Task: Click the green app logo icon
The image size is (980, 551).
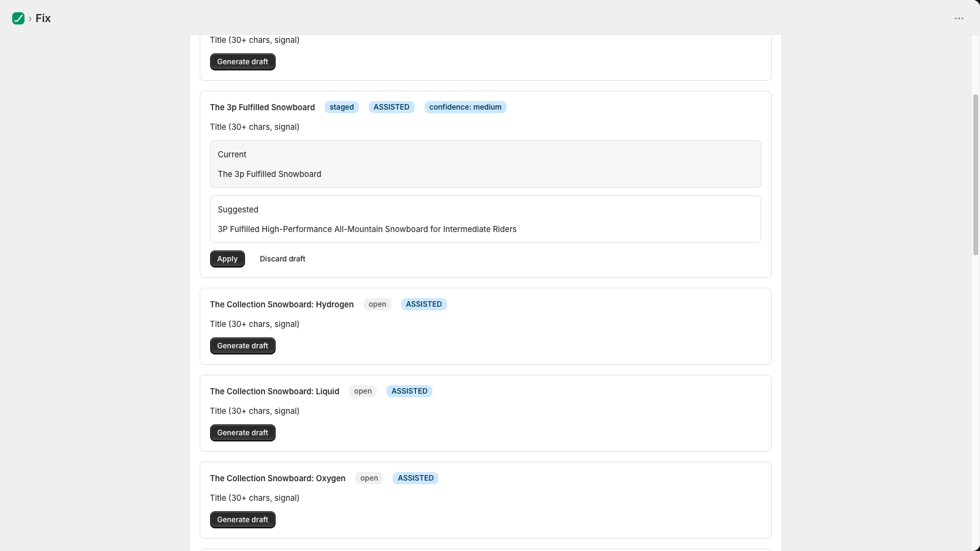Action: click(x=18, y=18)
